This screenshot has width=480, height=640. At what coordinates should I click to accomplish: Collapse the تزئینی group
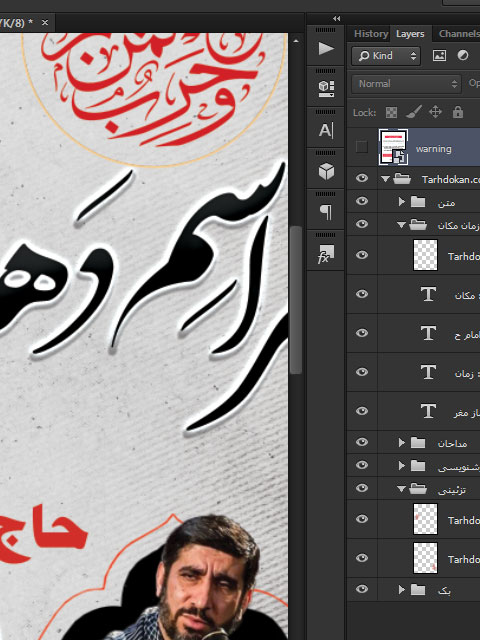(402, 489)
